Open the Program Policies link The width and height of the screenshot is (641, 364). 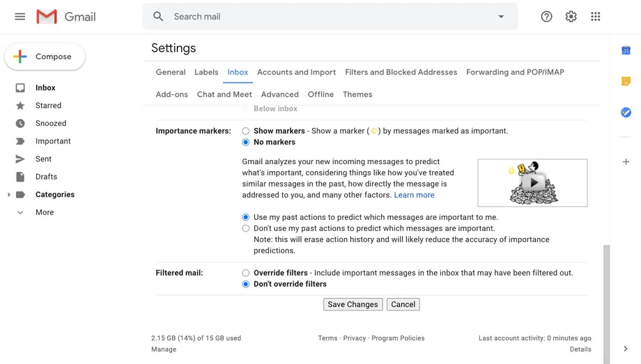tap(398, 338)
